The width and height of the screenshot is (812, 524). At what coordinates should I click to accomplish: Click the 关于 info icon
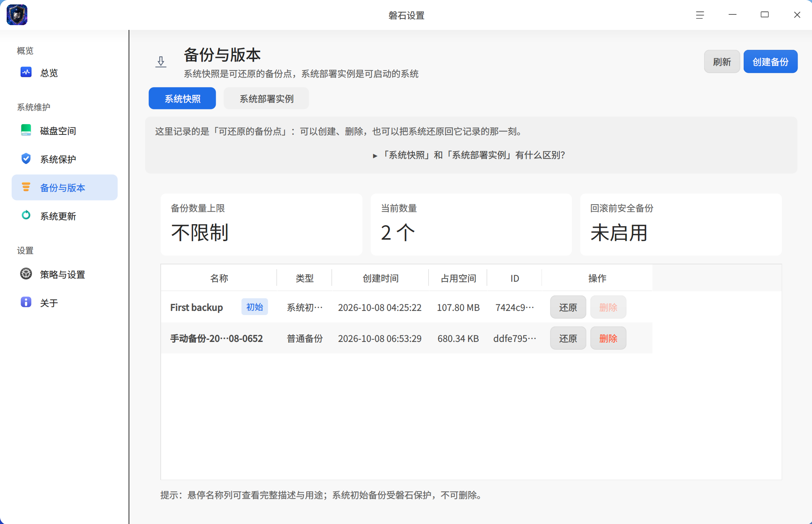click(26, 302)
